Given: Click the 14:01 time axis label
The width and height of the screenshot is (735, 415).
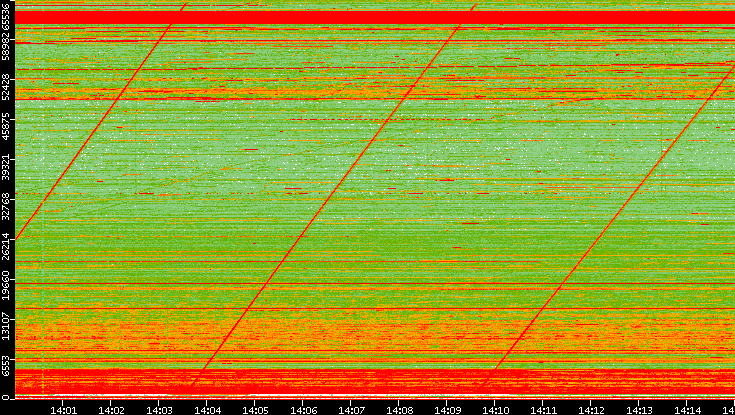Looking at the screenshot, I should pos(63,411).
